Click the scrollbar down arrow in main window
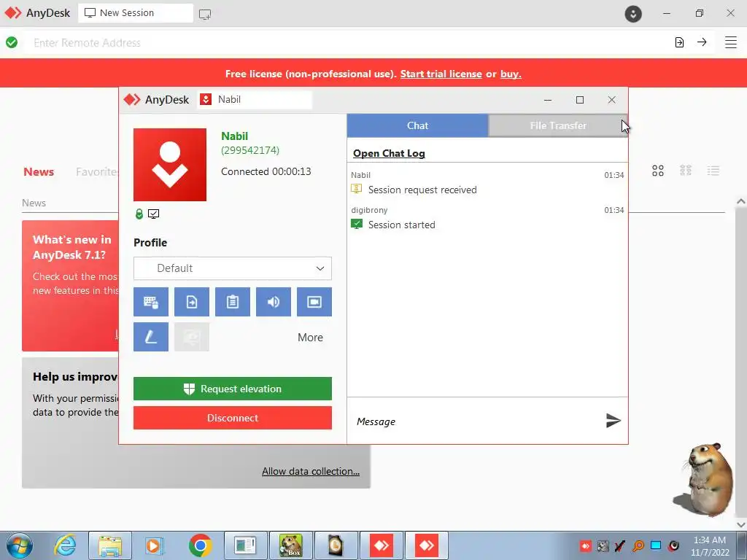 pyautogui.click(x=741, y=525)
